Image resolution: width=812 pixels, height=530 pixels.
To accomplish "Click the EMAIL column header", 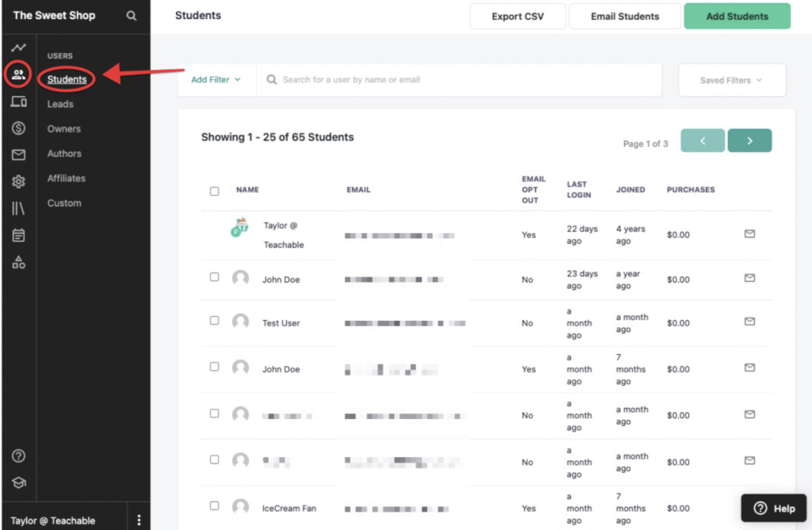I will click(358, 190).
